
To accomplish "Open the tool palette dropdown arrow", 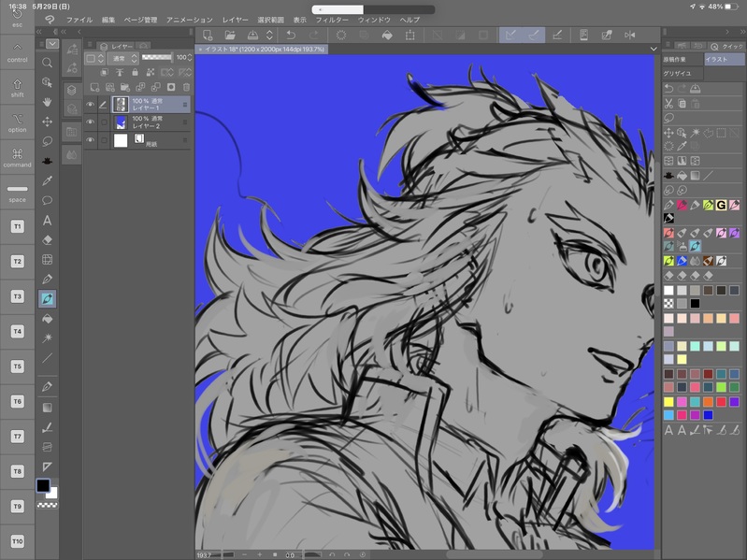I will pyautogui.click(x=52, y=43).
